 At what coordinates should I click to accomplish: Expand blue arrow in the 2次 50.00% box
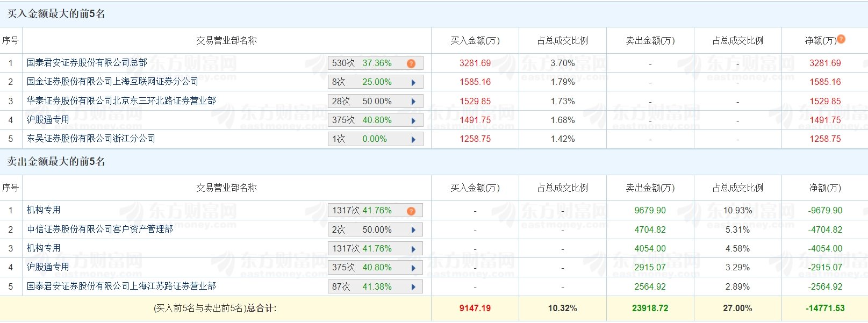[413, 230]
